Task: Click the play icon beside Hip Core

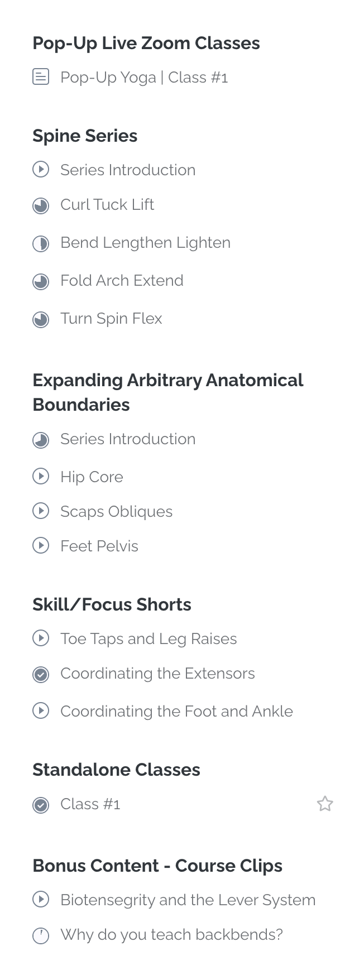Action: click(x=41, y=476)
